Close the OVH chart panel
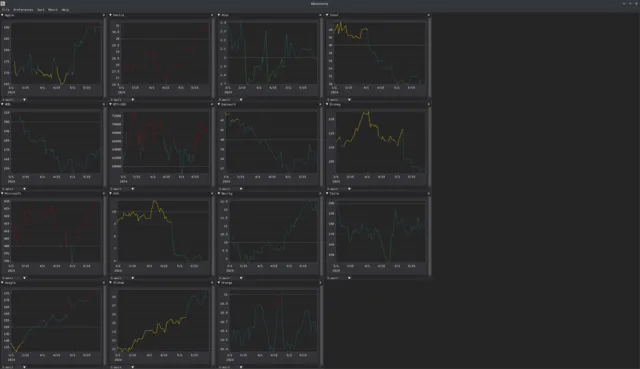Screen dimensions: 640x369 (x=212, y=193)
